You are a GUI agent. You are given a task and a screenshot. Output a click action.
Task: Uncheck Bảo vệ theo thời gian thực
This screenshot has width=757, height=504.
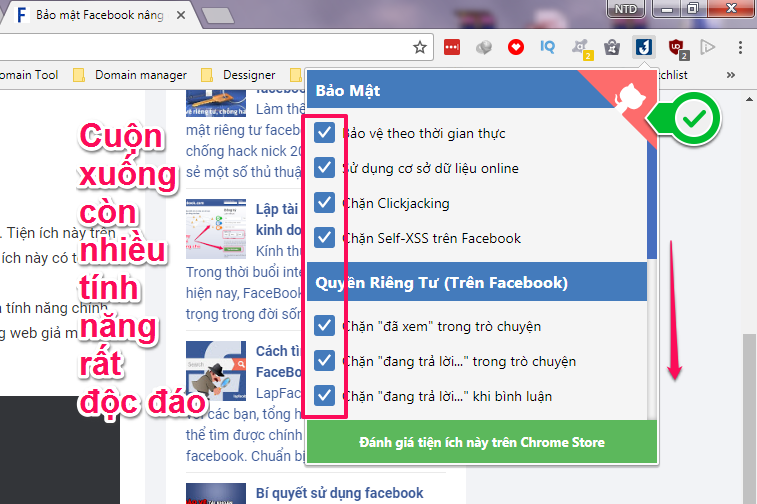coord(324,132)
